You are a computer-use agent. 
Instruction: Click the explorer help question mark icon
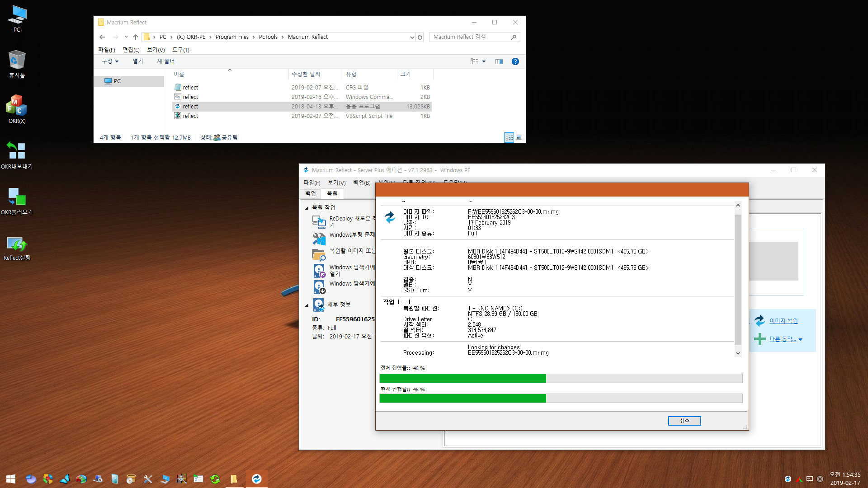(515, 61)
